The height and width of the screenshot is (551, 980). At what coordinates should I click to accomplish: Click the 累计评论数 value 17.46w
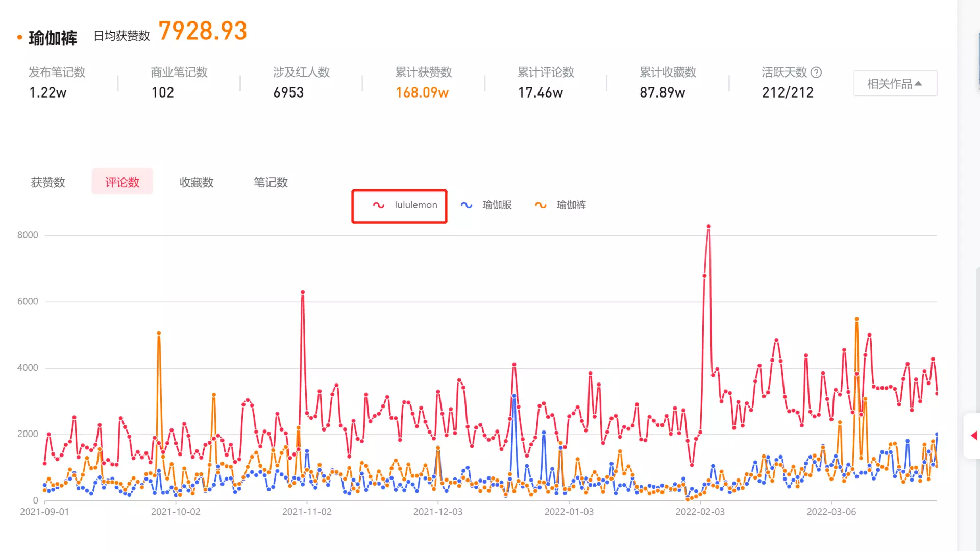coord(541,92)
